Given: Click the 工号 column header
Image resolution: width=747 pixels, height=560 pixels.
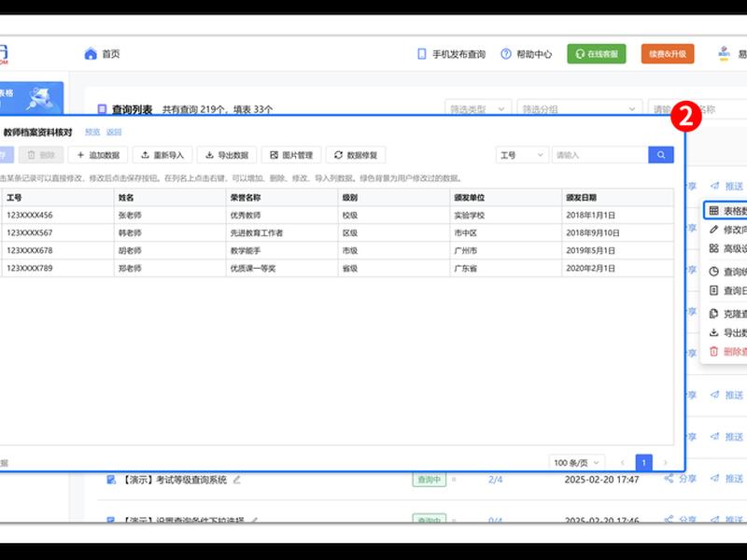Looking at the screenshot, I should tap(58, 197).
